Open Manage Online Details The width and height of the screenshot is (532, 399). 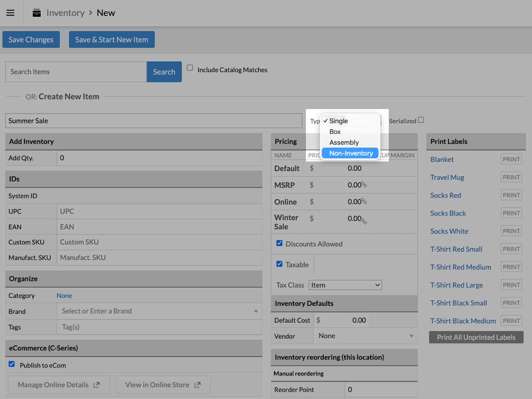[59, 385]
